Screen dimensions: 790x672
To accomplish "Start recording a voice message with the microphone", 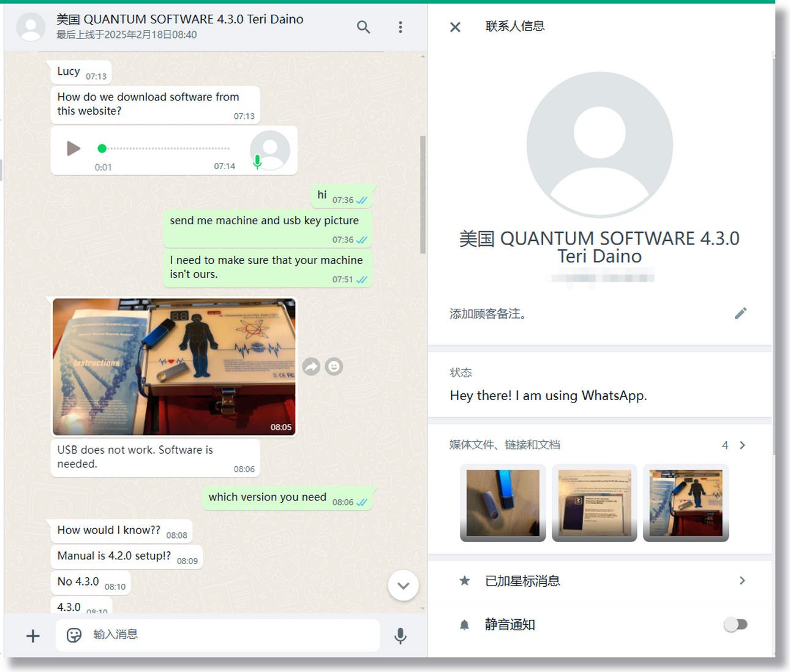I will pyautogui.click(x=401, y=636).
